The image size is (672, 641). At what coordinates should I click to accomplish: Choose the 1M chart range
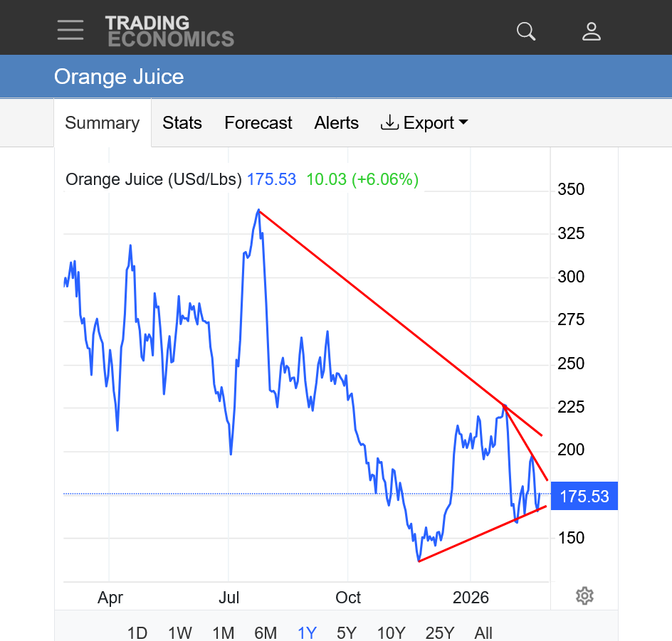tap(223, 632)
